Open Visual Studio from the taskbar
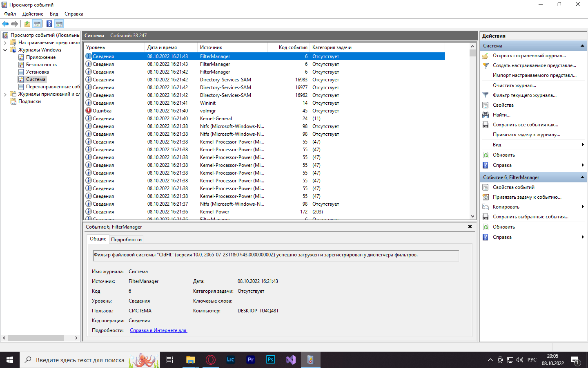 pos(291,360)
